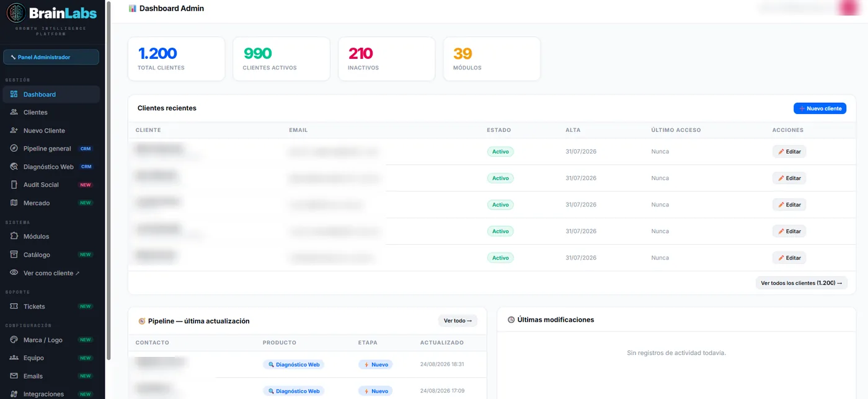Open Audit Social in the sidebar
The height and width of the screenshot is (399, 868).
[51, 185]
